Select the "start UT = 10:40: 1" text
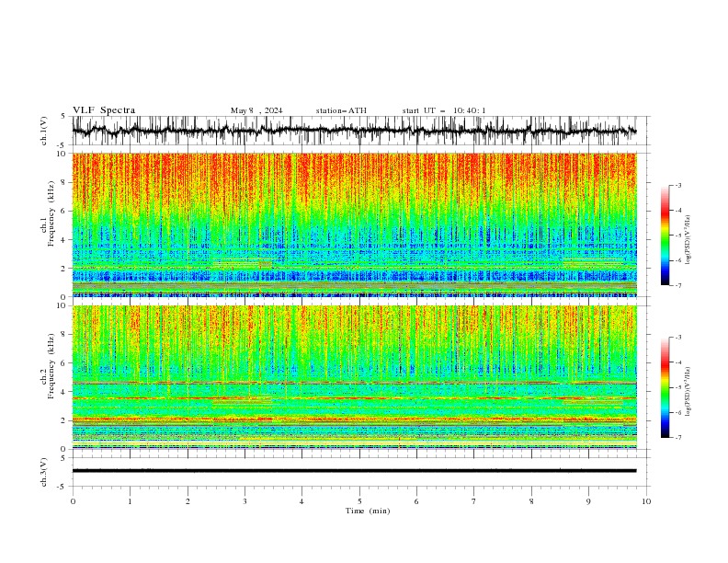The image size is (728, 563). 444,110
